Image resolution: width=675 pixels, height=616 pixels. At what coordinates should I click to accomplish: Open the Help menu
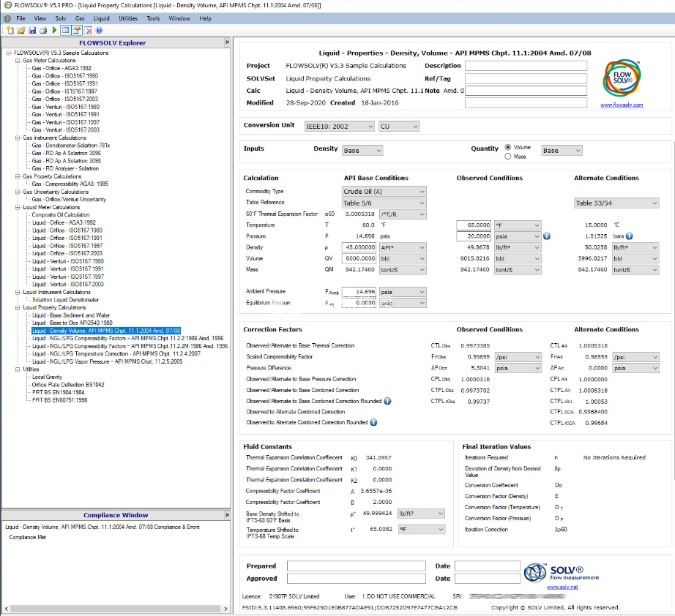pos(205,18)
